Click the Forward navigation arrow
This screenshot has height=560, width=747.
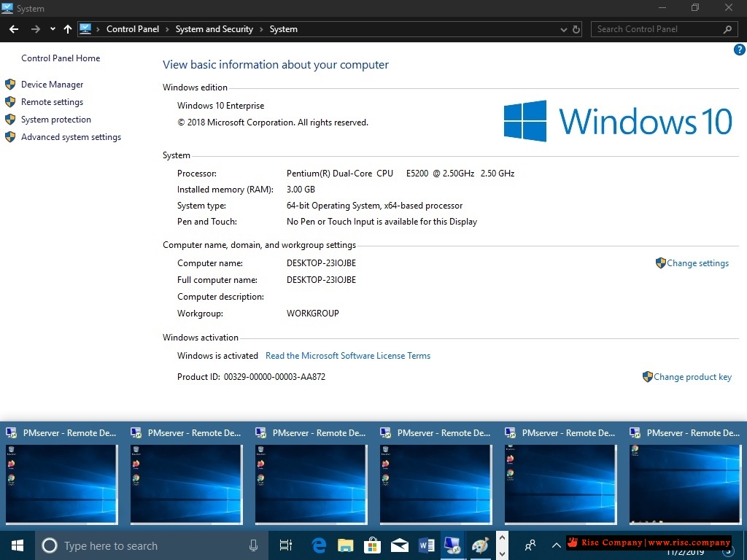coord(35,29)
